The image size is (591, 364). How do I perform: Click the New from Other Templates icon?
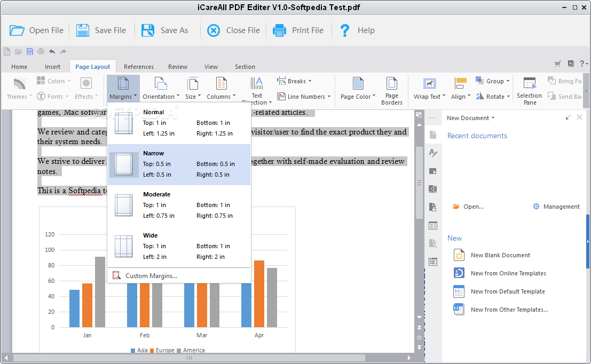(x=459, y=310)
